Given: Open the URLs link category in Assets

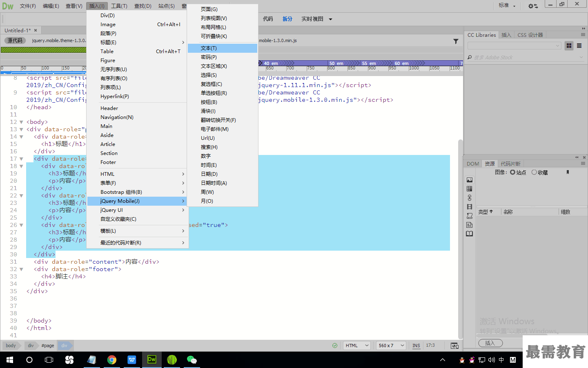Looking at the screenshot, I should click(470, 198).
